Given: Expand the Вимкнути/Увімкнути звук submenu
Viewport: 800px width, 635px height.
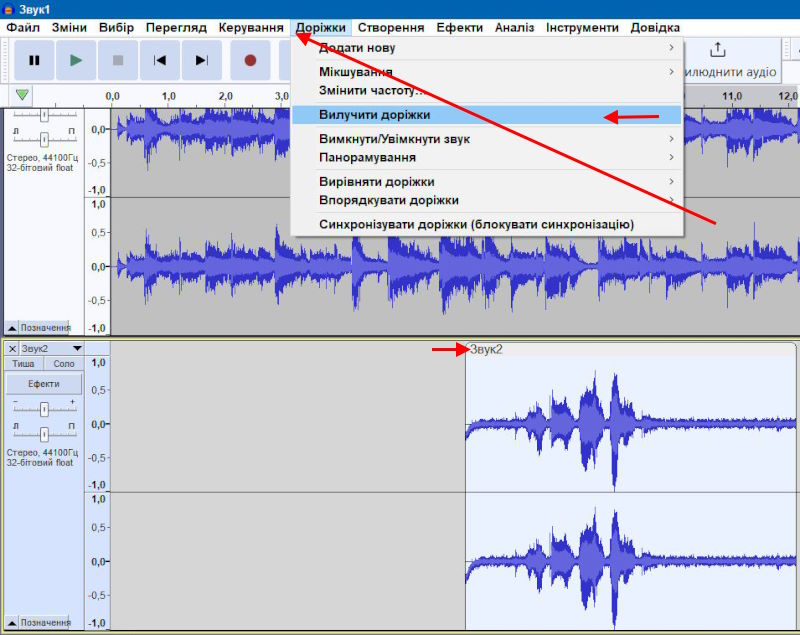Looking at the screenshot, I should point(487,139).
